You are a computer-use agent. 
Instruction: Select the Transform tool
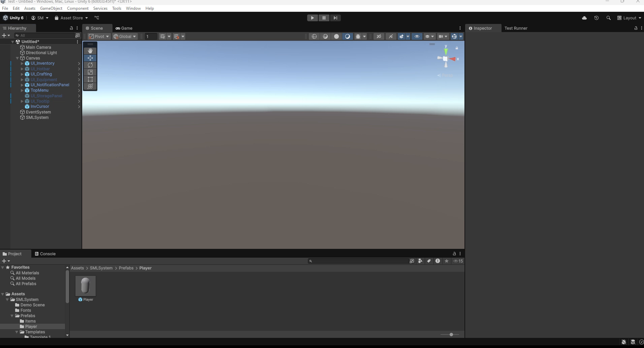tap(90, 86)
